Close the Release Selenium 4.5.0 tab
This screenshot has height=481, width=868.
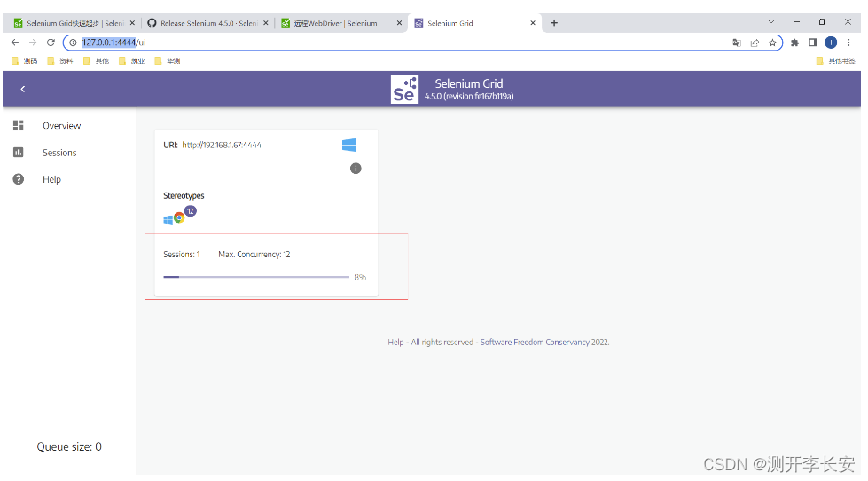[x=266, y=23]
